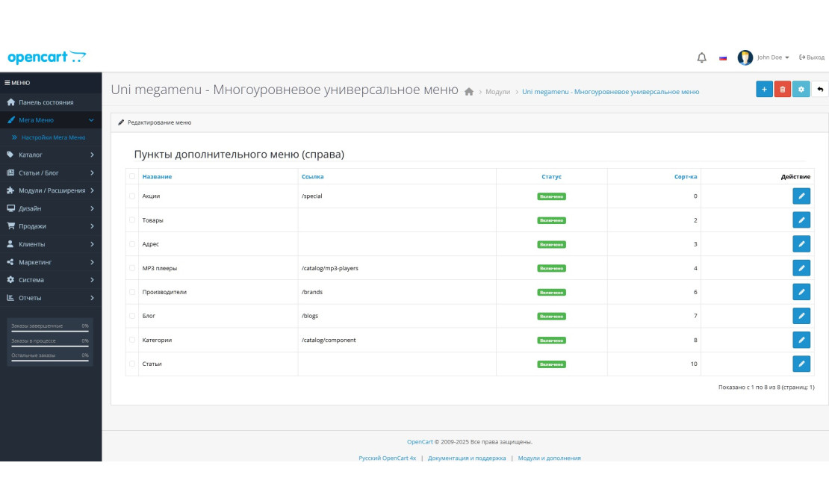Click the Включено badge in Акции row
829x504 pixels.
[x=551, y=196]
